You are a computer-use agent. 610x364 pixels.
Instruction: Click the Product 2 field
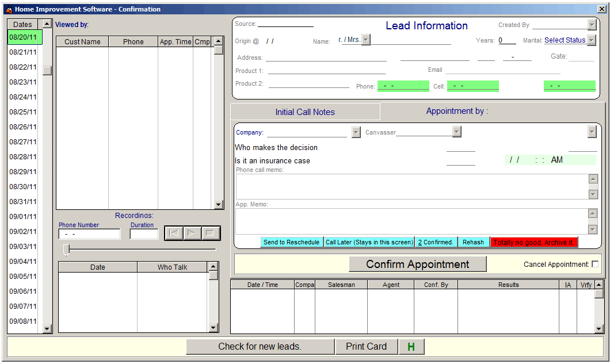(x=309, y=83)
